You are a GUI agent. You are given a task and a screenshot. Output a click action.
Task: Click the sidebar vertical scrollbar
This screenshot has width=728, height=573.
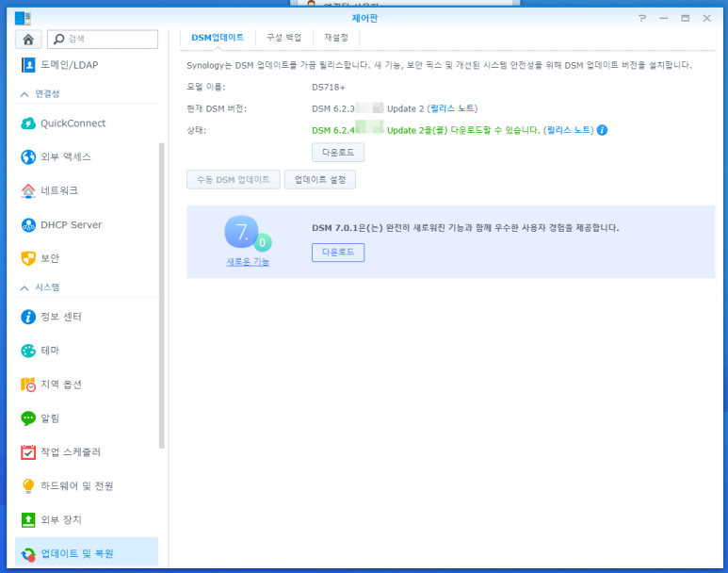pos(162,296)
